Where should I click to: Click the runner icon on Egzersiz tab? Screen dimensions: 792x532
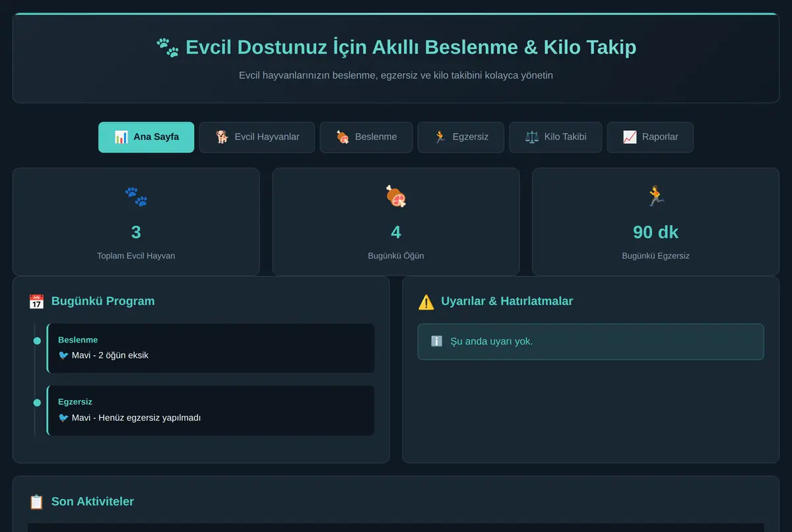pyautogui.click(x=440, y=137)
